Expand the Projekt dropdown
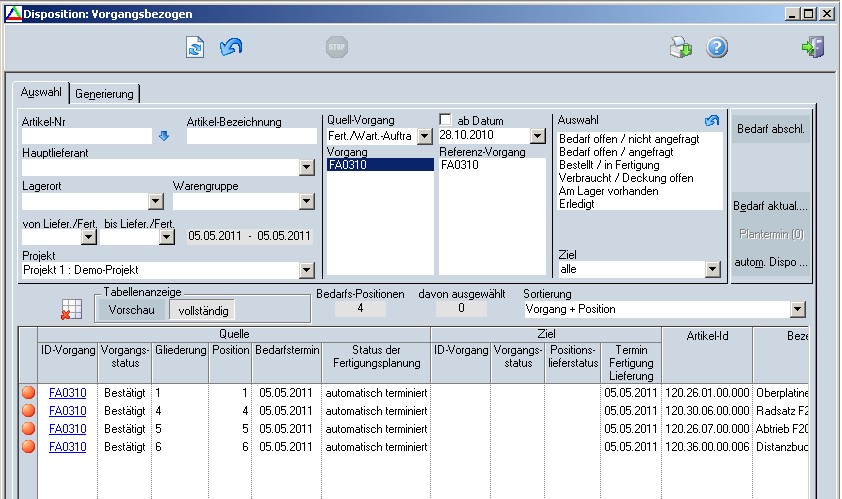 click(307, 270)
